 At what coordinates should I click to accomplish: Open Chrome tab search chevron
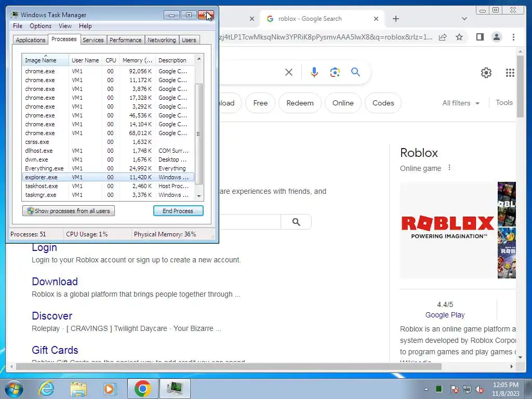464,19
